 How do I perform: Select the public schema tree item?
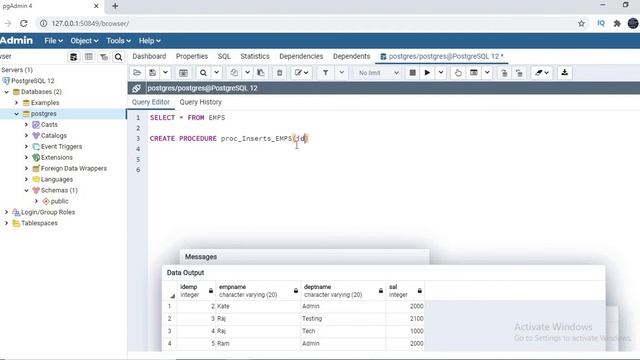[59, 201]
